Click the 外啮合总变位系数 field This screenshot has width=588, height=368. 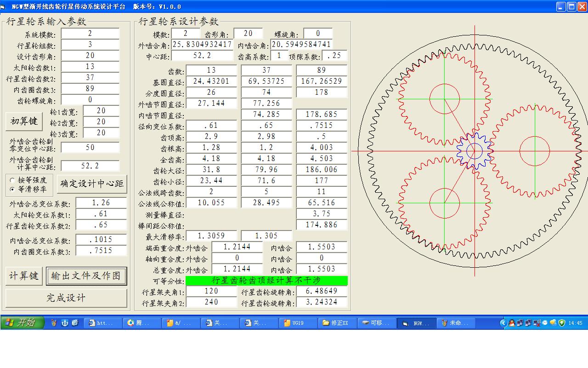101,203
